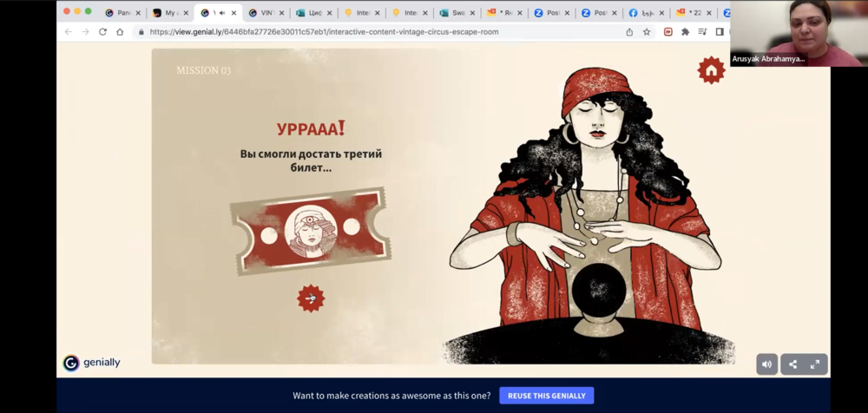This screenshot has height=413, width=868.
Task: Go back using the browser back arrow
Action: tap(69, 32)
